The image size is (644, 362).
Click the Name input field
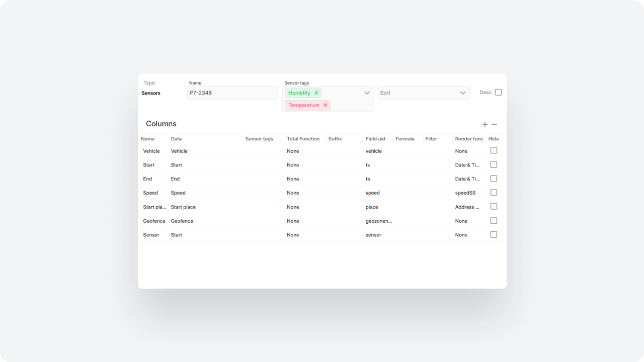click(x=232, y=93)
